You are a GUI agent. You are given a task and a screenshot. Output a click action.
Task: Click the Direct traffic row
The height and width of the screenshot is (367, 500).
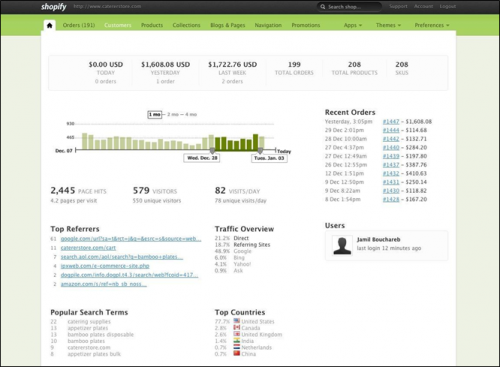232,238
